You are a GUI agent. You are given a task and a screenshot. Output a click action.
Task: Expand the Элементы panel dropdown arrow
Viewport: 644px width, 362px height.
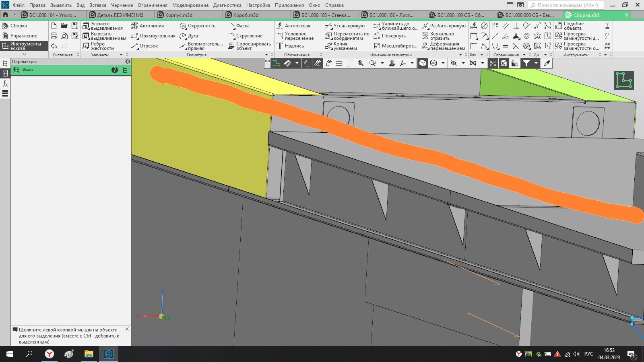121,55
